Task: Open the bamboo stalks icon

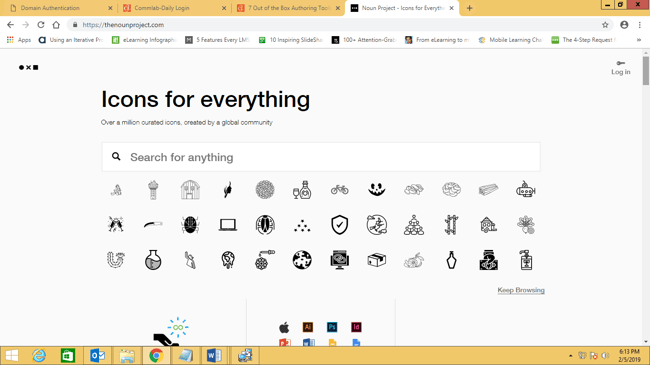Action: pyautogui.click(x=451, y=225)
